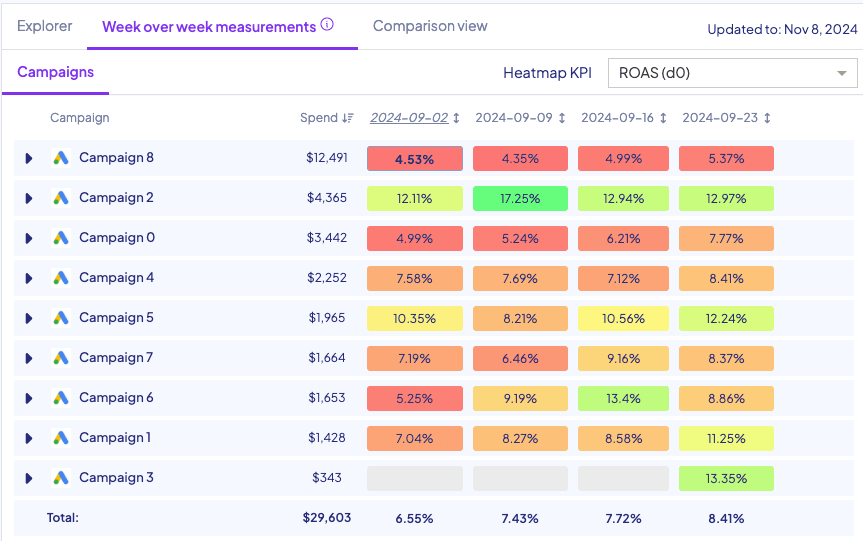The image size is (863, 541).
Task: Expand the Campaign 0 row
Action: [29, 238]
